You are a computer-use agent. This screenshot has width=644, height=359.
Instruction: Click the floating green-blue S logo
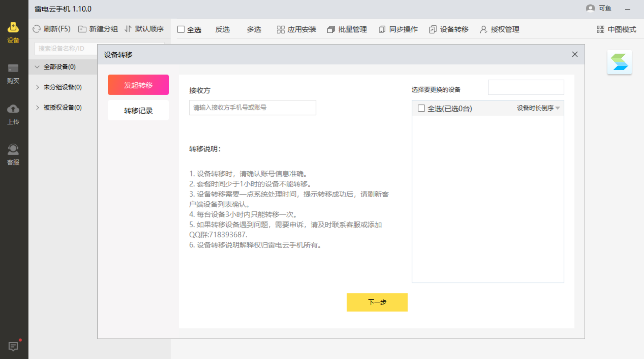coord(619,62)
